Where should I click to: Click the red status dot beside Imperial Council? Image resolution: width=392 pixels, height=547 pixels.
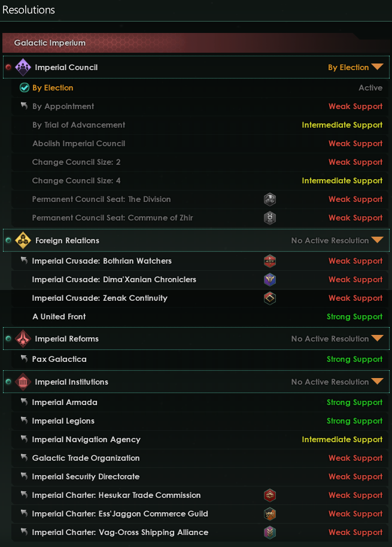(x=8, y=67)
